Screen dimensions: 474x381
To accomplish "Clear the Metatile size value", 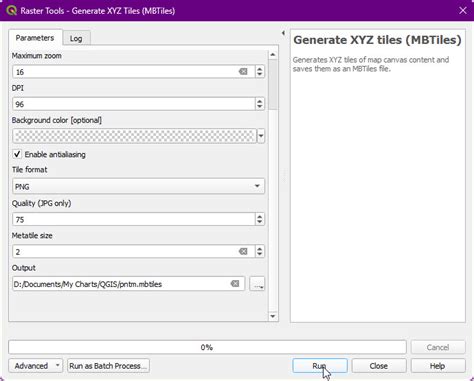I will click(x=243, y=251).
